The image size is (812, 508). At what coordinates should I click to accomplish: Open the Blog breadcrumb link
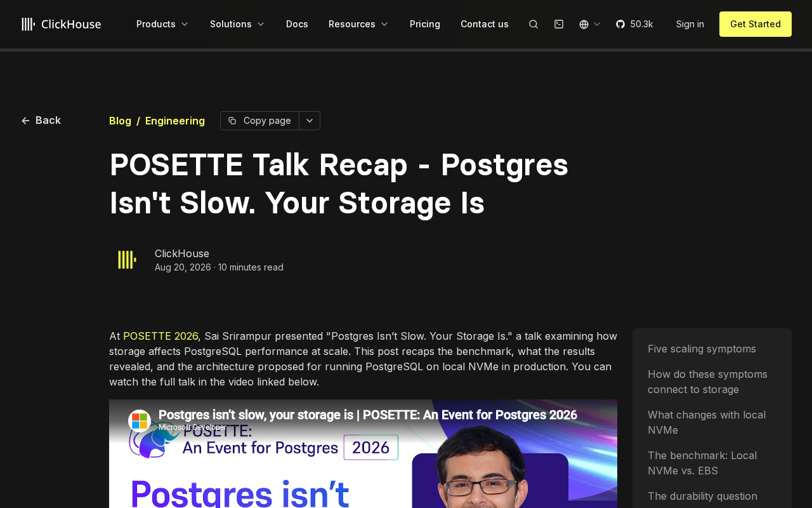coord(120,121)
